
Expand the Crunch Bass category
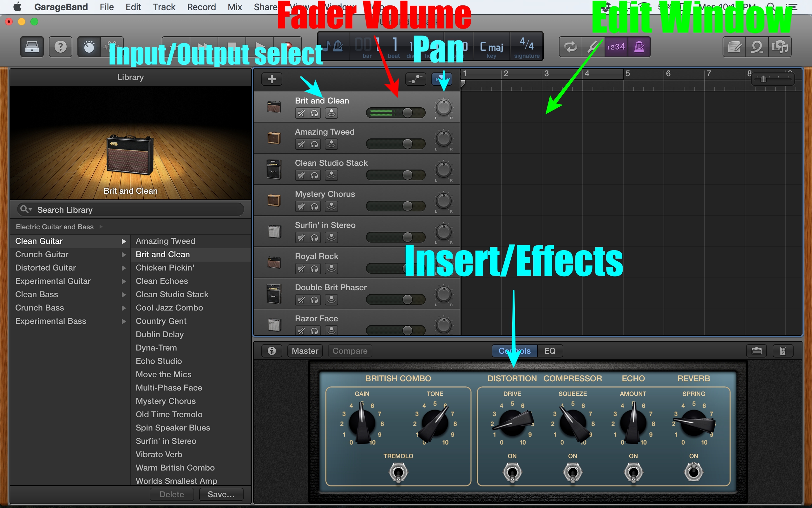point(123,308)
